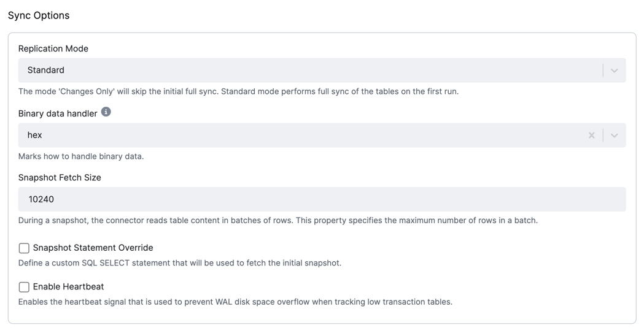Click the heartbeat WAL overflow description
644x336 pixels.
tap(235, 302)
